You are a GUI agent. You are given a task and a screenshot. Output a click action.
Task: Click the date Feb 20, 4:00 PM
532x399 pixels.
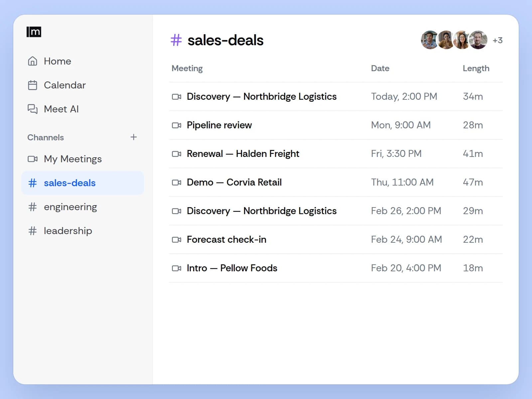point(406,268)
